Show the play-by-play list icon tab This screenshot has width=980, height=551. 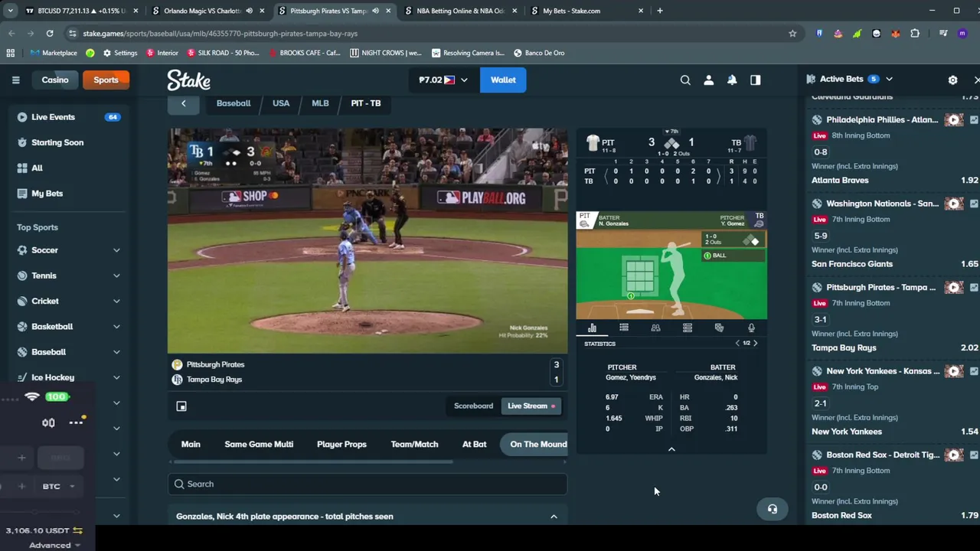point(624,328)
